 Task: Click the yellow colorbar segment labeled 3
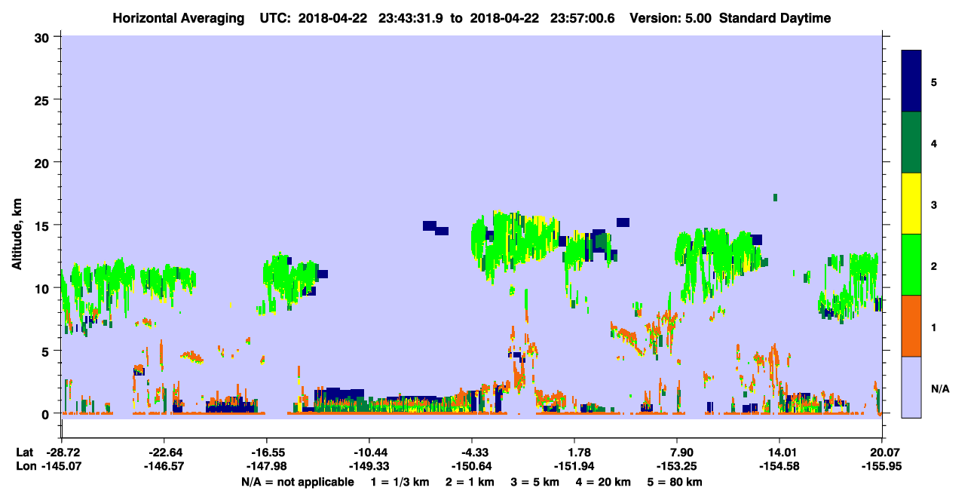click(911, 204)
